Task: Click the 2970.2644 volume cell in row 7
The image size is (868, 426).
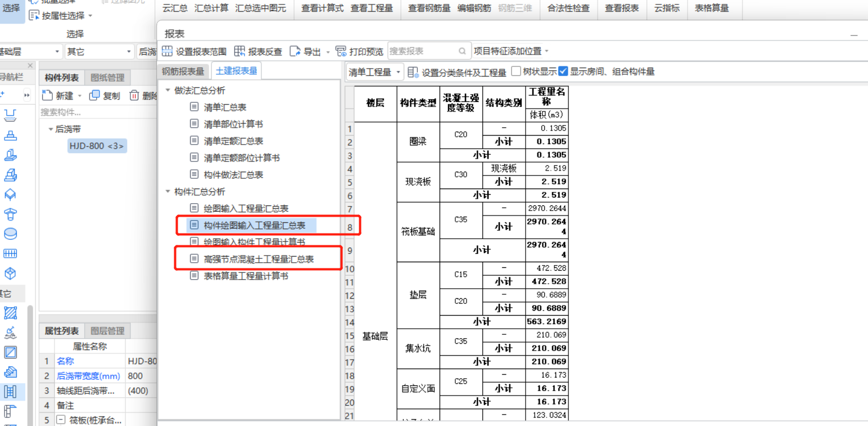Action: pyautogui.click(x=547, y=209)
